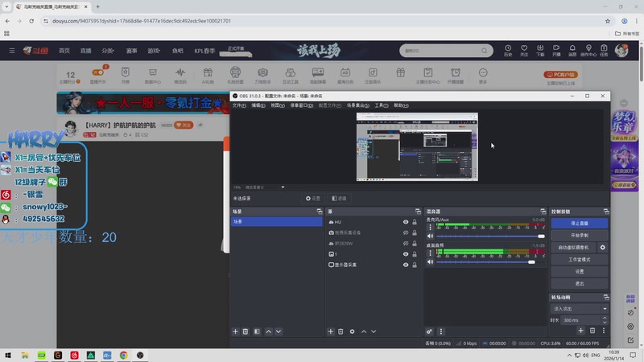This screenshot has width=644, height=362.
Task: Open the OBS 视图 menu
Action: [x=278, y=105]
